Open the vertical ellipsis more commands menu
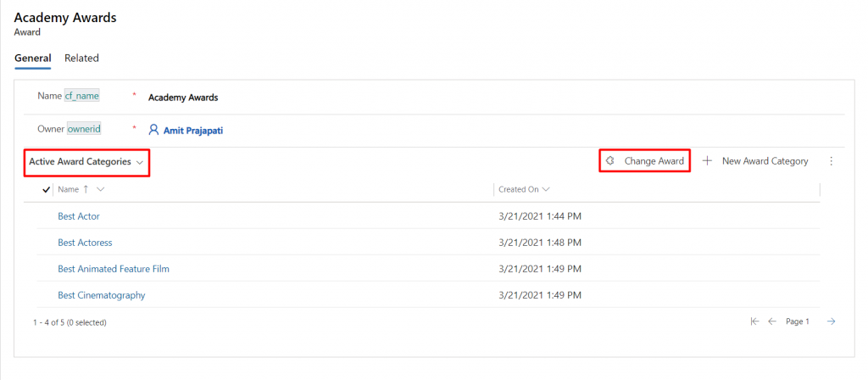This screenshot has width=868, height=380. pyautogui.click(x=831, y=161)
